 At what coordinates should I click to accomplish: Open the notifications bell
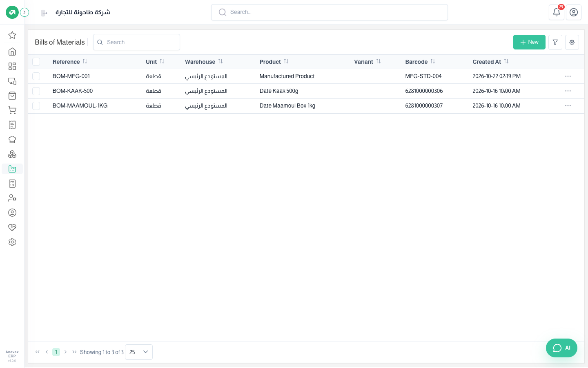click(x=557, y=12)
